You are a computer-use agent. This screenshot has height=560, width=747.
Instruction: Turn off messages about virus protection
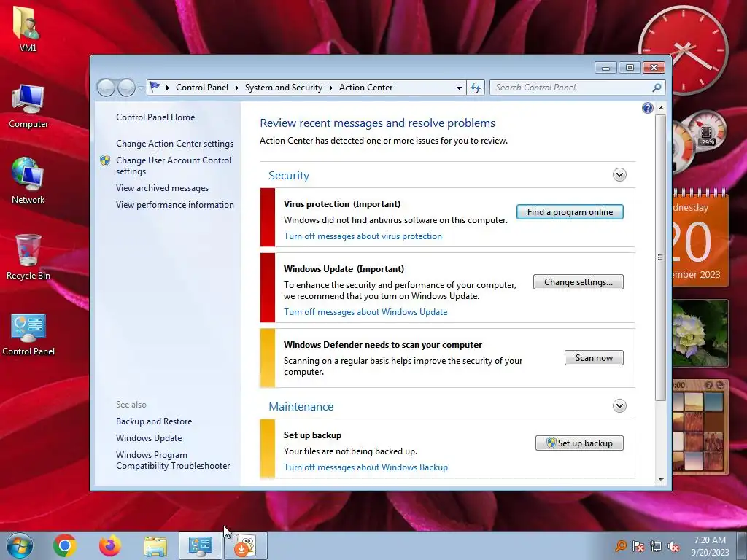click(363, 236)
